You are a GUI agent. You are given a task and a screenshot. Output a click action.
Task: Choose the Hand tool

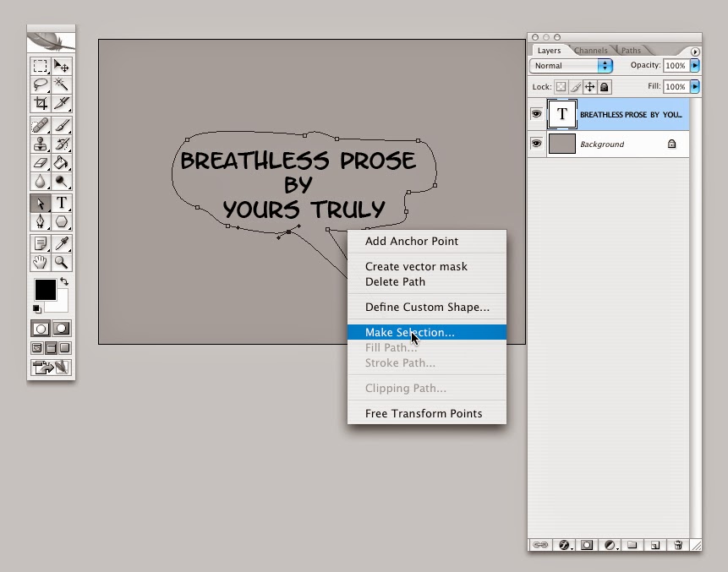click(x=41, y=262)
